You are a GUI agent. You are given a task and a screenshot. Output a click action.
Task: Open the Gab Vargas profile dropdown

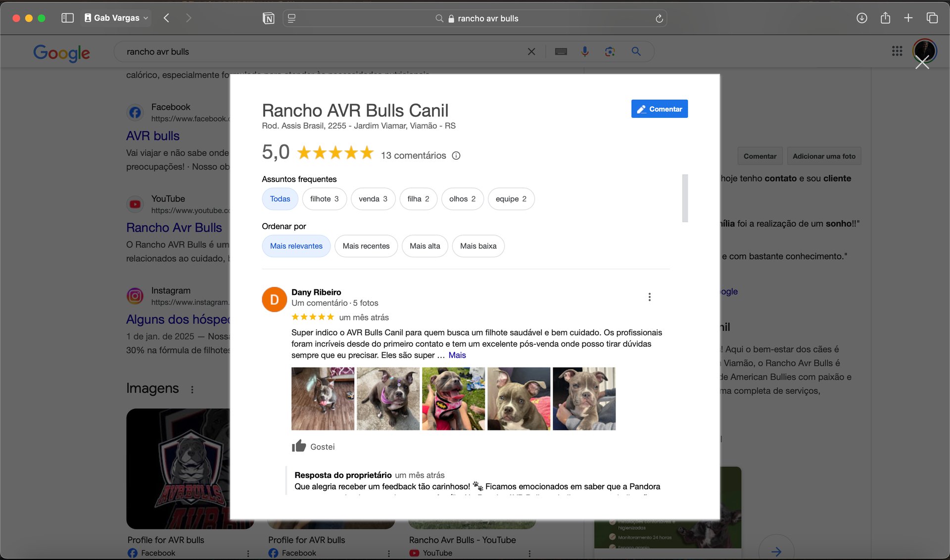click(116, 18)
